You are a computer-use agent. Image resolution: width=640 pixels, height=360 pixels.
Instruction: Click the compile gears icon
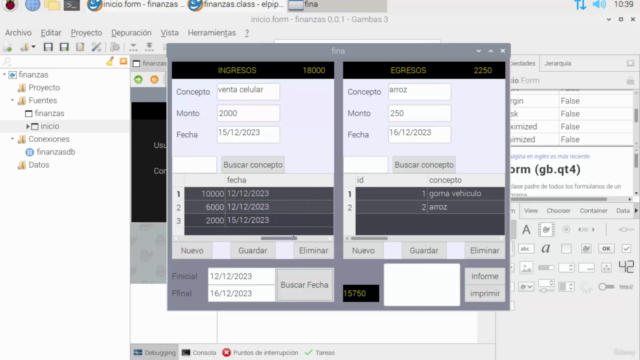tap(115, 47)
